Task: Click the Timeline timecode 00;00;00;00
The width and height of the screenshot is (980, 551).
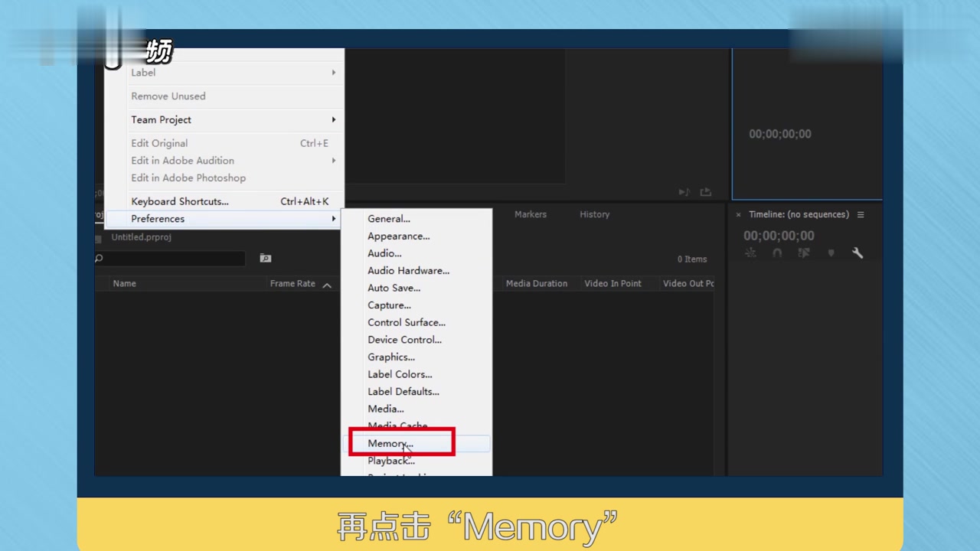Action: 779,236
